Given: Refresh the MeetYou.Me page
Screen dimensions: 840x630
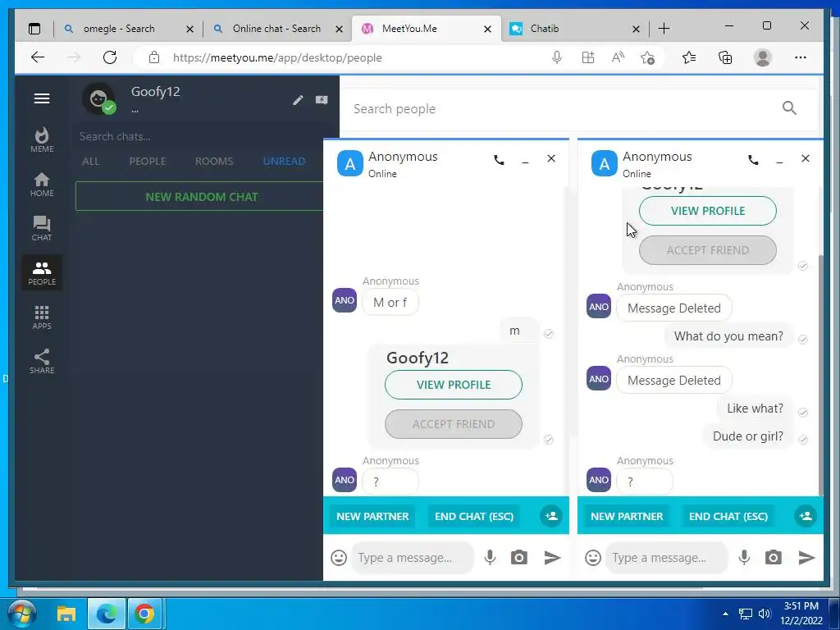Looking at the screenshot, I should (x=110, y=57).
